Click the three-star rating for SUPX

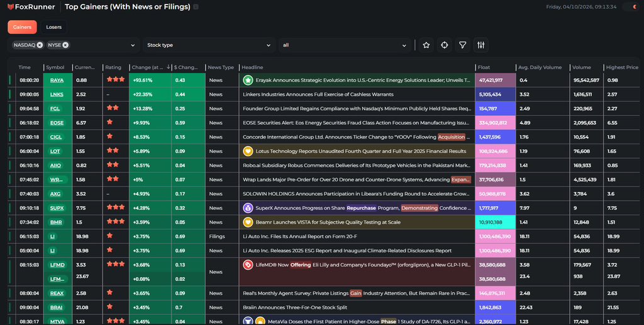[116, 207]
